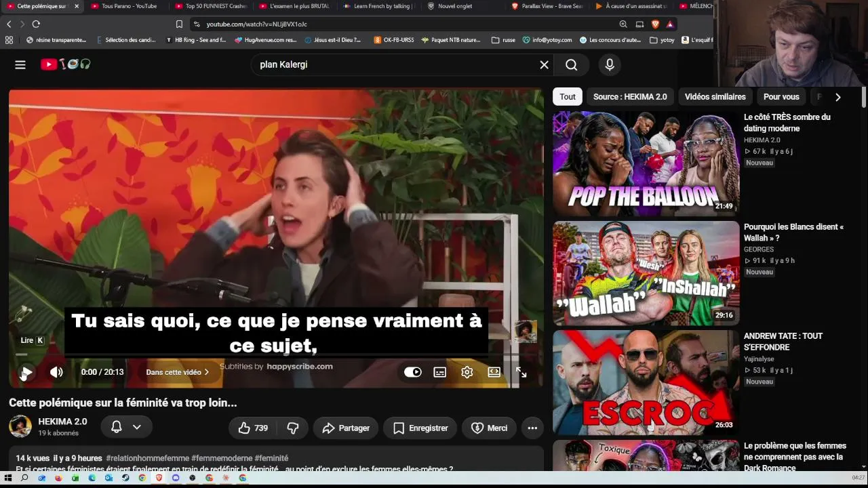Image resolution: width=868 pixels, height=488 pixels.
Task: Enter fullscreen with the player's corner icon
Action: [x=521, y=372]
